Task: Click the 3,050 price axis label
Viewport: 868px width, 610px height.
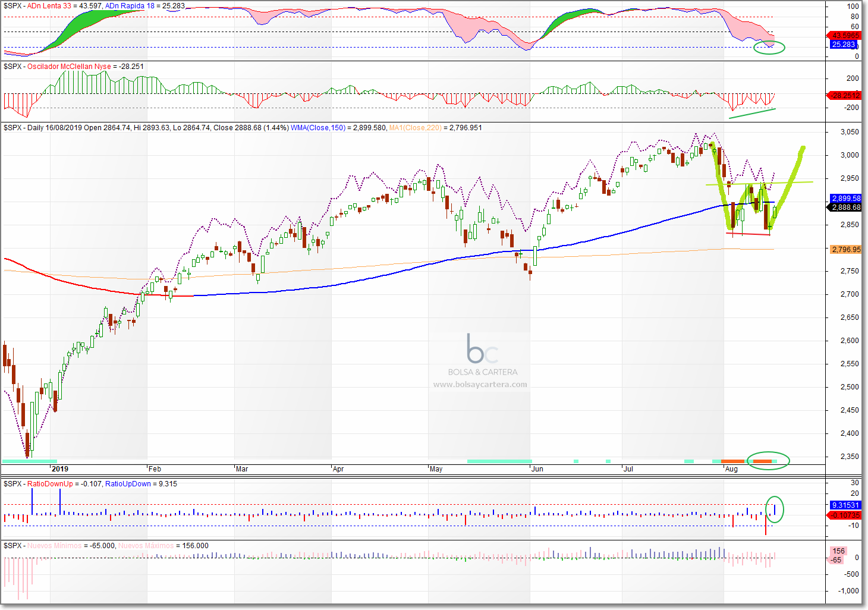Action: pyautogui.click(x=849, y=132)
